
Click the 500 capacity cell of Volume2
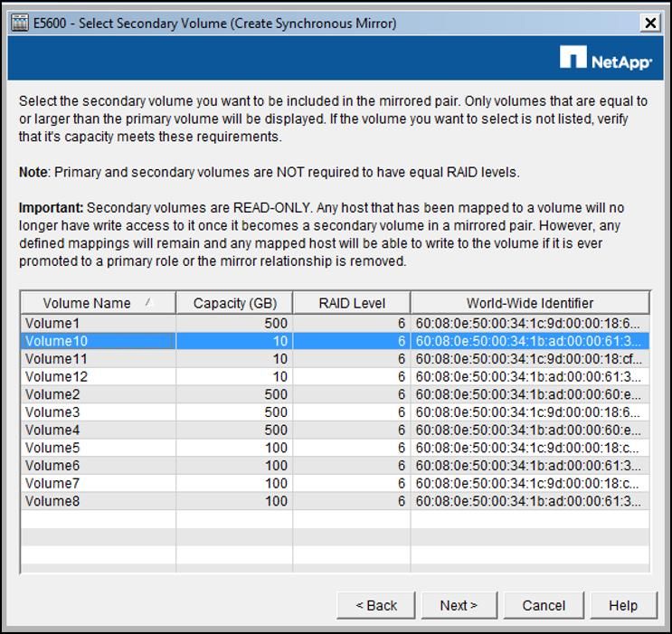tap(234, 394)
